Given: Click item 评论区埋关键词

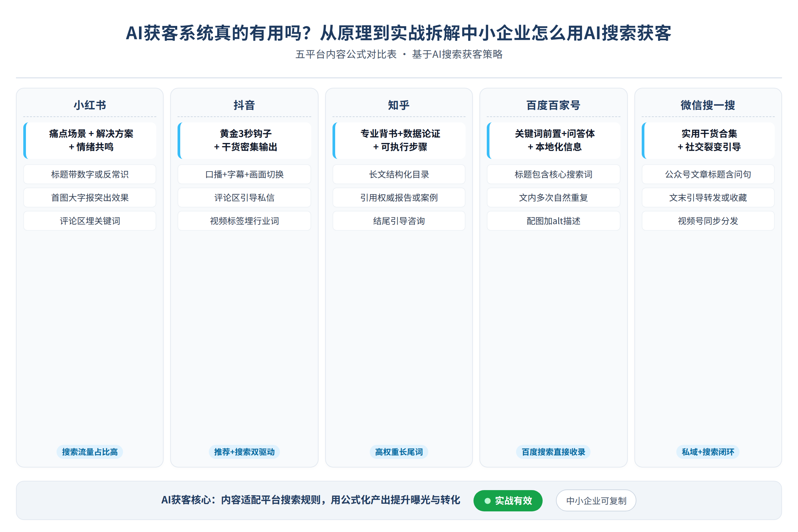Looking at the screenshot, I should [90, 221].
